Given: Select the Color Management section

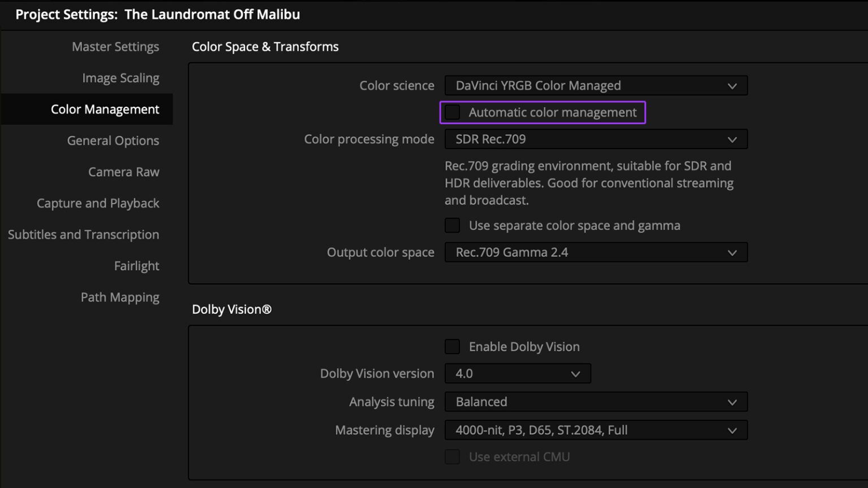Looking at the screenshot, I should [105, 109].
